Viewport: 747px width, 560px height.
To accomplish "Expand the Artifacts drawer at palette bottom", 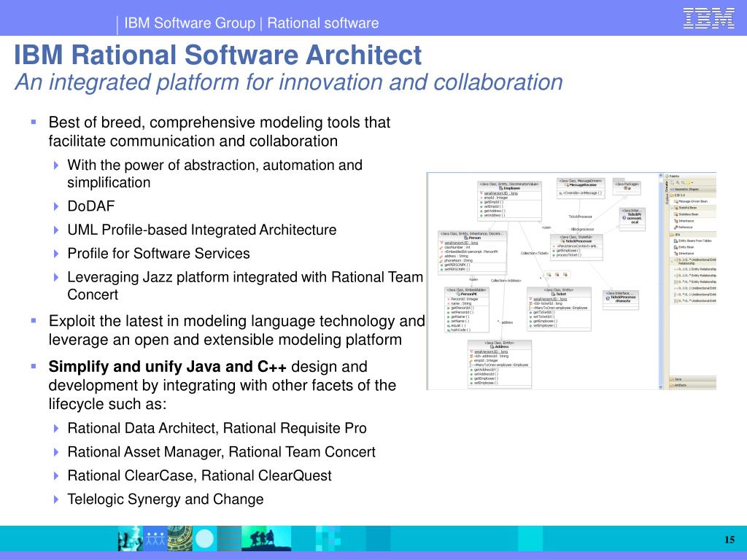I will (693, 385).
